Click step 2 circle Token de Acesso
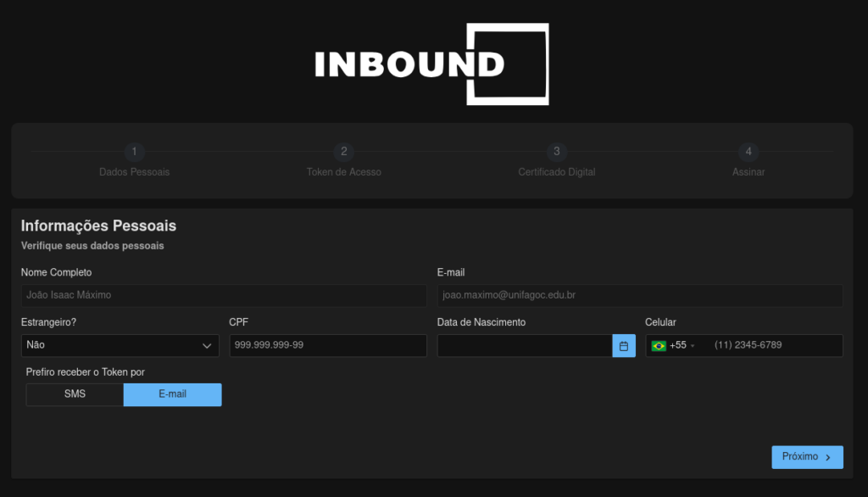Screen dimensions: 868x497 pos(343,152)
